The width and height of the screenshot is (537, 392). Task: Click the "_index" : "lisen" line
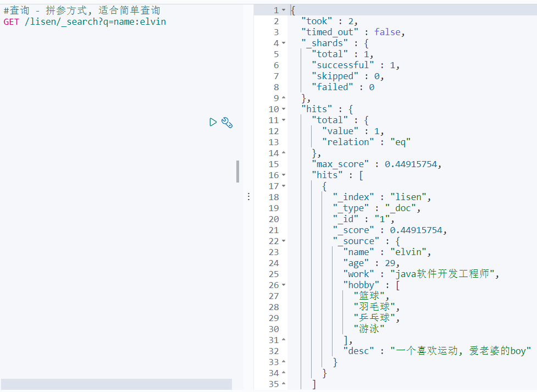pos(382,197)
